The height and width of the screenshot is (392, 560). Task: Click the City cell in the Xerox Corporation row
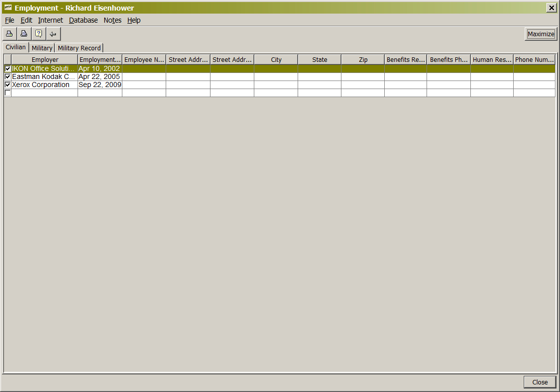[276, 85]
